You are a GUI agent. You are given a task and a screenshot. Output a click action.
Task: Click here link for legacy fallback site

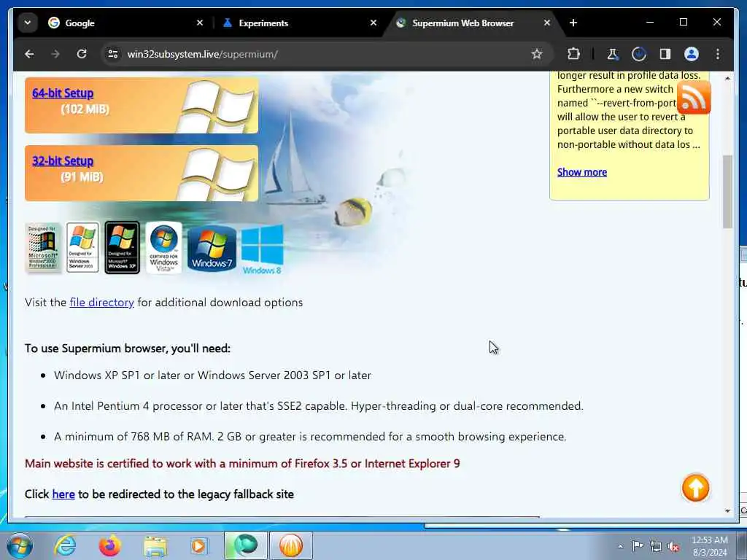tap(63, 494)
